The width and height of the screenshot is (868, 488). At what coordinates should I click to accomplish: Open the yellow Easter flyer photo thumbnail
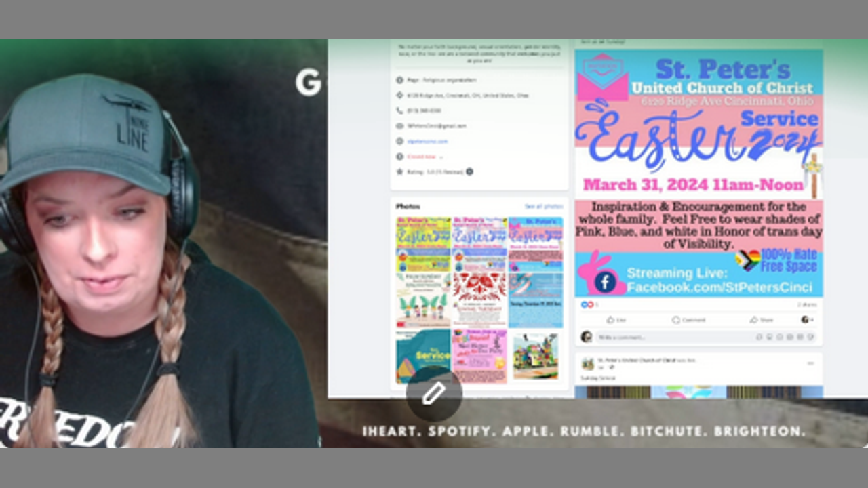423,244
